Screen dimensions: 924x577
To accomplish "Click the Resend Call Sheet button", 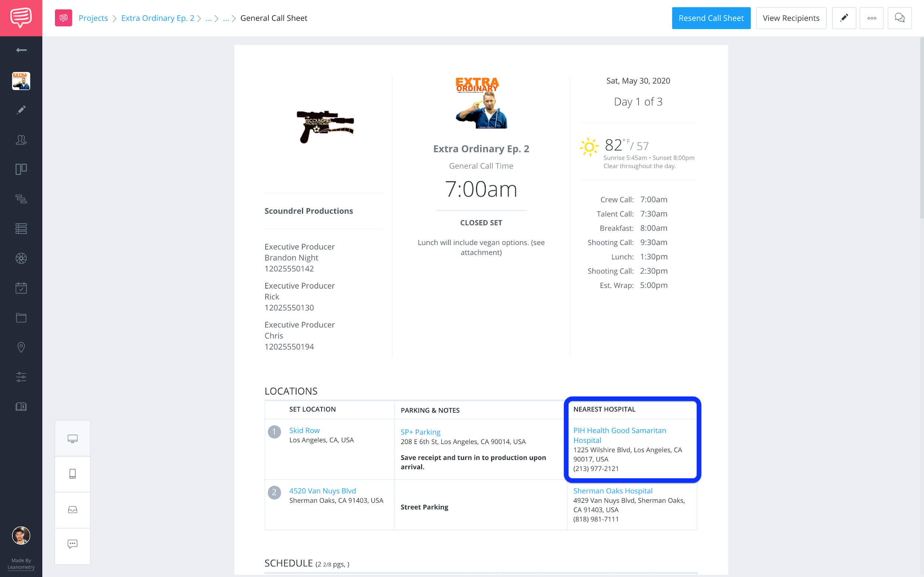I will click(x=711, y=18).
